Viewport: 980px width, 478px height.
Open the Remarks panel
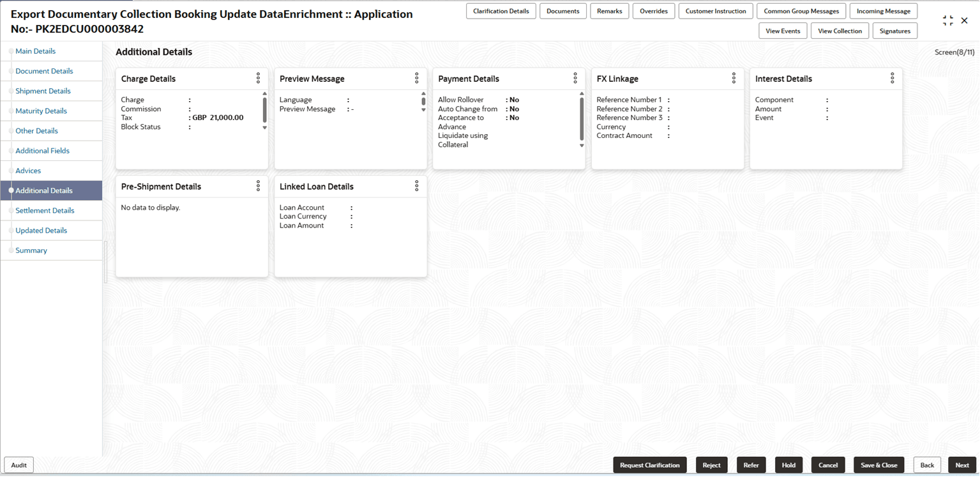[608, 11]
